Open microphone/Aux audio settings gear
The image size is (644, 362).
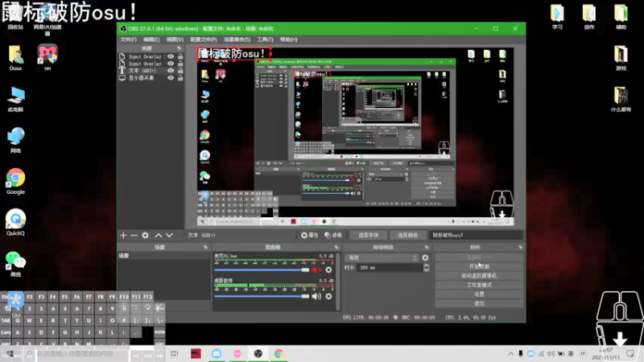pyautogui.click(x=328, y=269)
